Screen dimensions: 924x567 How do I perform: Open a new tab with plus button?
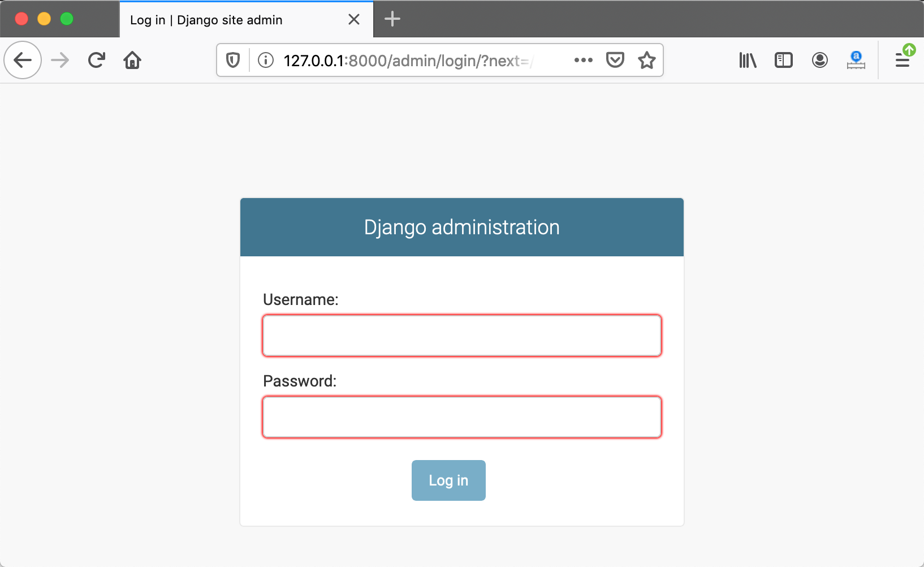(392, 19)
